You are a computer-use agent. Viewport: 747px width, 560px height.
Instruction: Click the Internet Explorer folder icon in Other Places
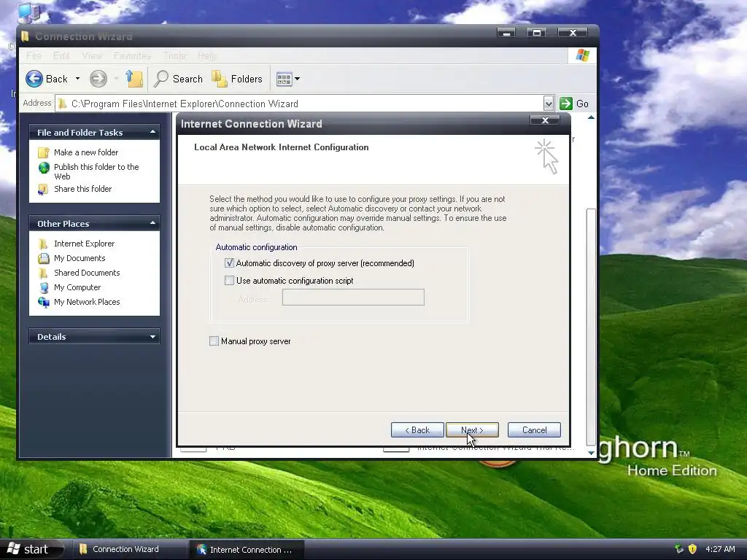43,244
